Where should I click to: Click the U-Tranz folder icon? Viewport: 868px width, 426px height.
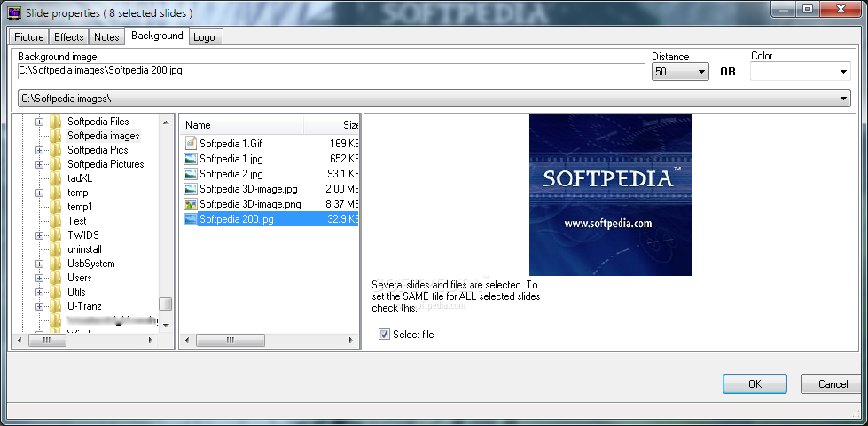(x=55, y=306)
